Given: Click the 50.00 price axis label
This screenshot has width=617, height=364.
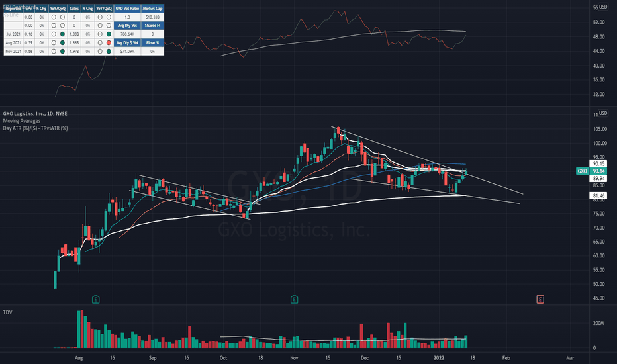Looking at the screenshot, I should tap(600, 284).
